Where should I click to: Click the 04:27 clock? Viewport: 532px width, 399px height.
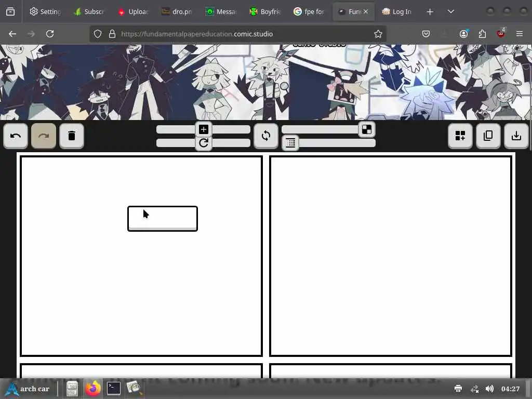(x=510, y=389)
